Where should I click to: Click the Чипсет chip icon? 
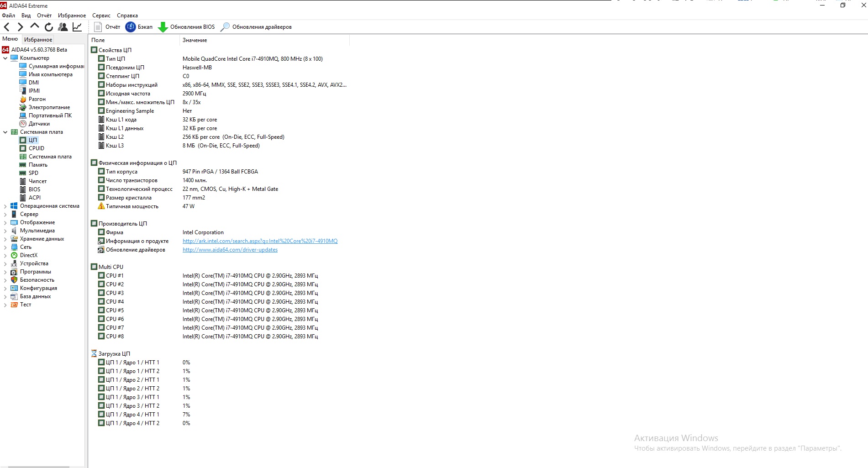pos(23,181)
